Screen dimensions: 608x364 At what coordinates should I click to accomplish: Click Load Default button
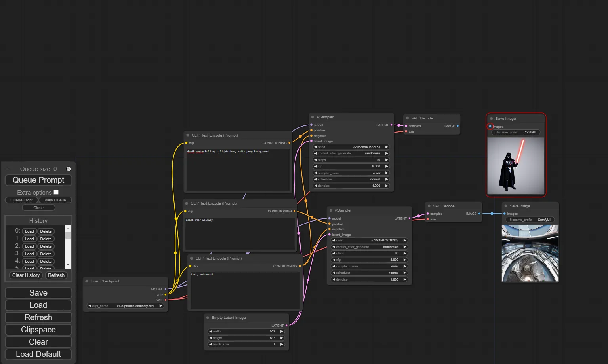point(38,354)
